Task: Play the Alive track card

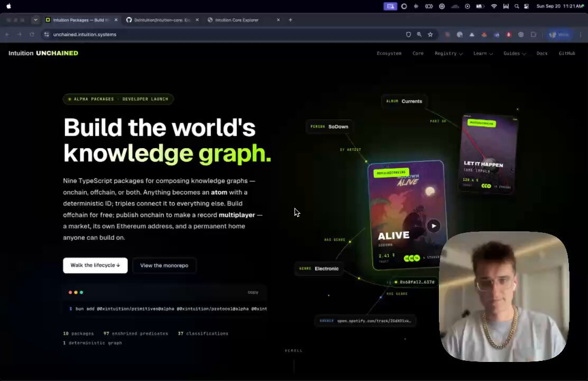Action: (434, 225)
